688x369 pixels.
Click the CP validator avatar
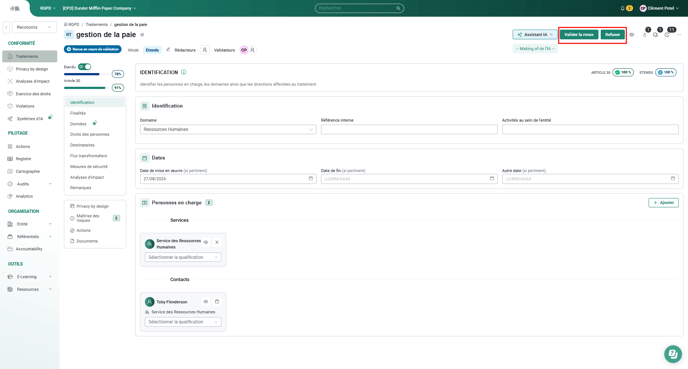[244, 50]
